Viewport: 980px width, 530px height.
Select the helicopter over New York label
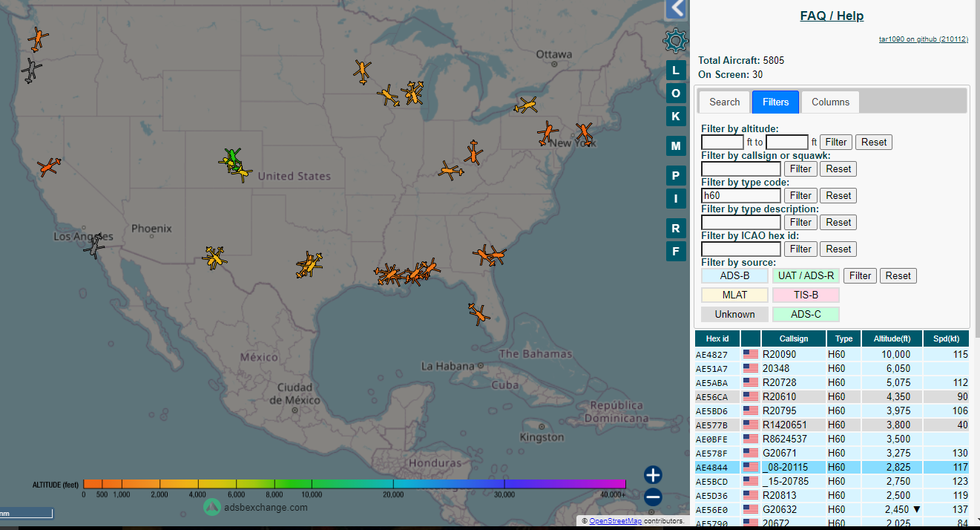pyautogui.click(x=585, y=134)
